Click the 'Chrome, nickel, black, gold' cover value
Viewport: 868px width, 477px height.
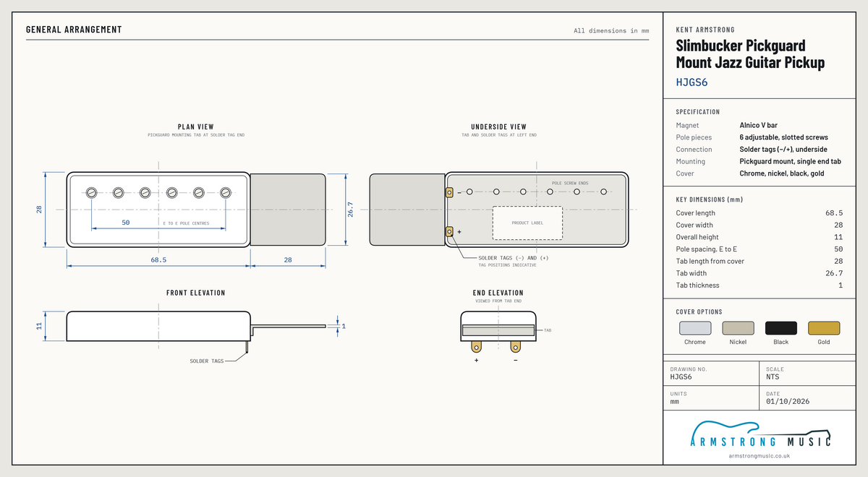pos(782,173)
